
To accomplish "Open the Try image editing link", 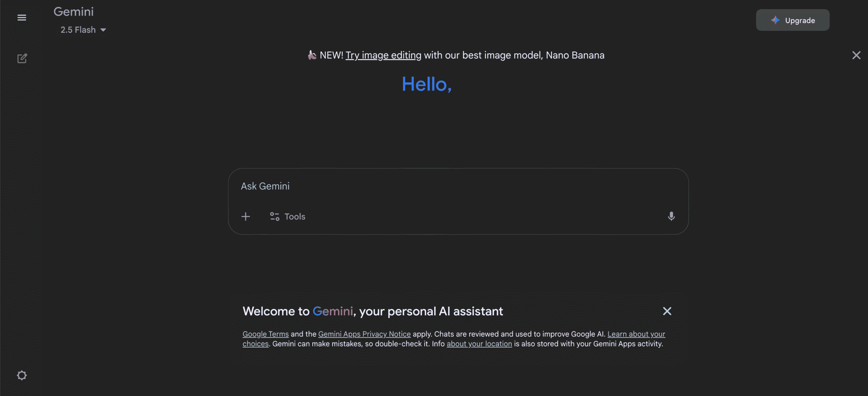I will [x=383, y=55].
